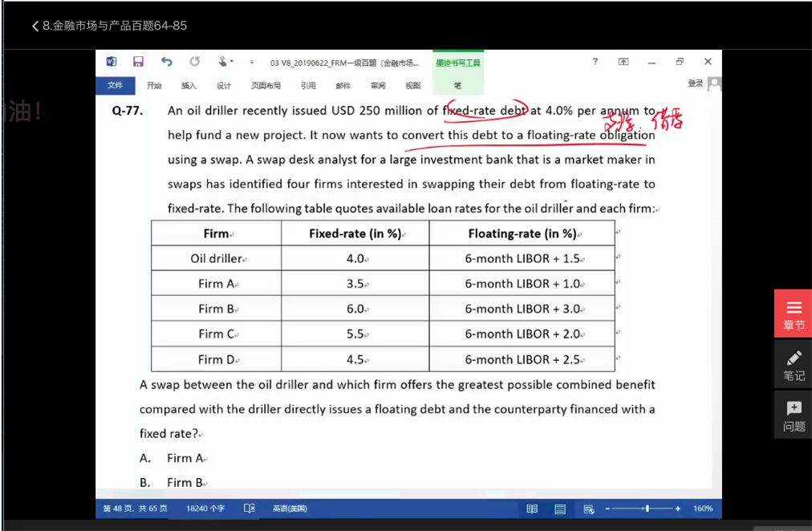Screen dimensions: 812x531
Task: Switch to the 页面布局 ribbon tab
Action: (266, 85)
